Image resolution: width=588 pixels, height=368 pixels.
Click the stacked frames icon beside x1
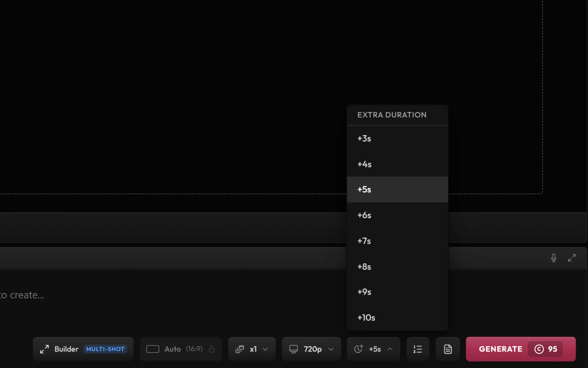pyautogui.click(x=240, y=349)
